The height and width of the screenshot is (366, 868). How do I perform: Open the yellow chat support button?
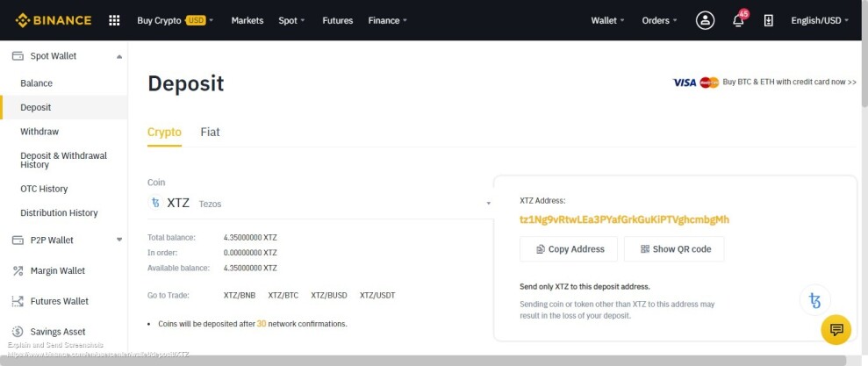[836, 330]
